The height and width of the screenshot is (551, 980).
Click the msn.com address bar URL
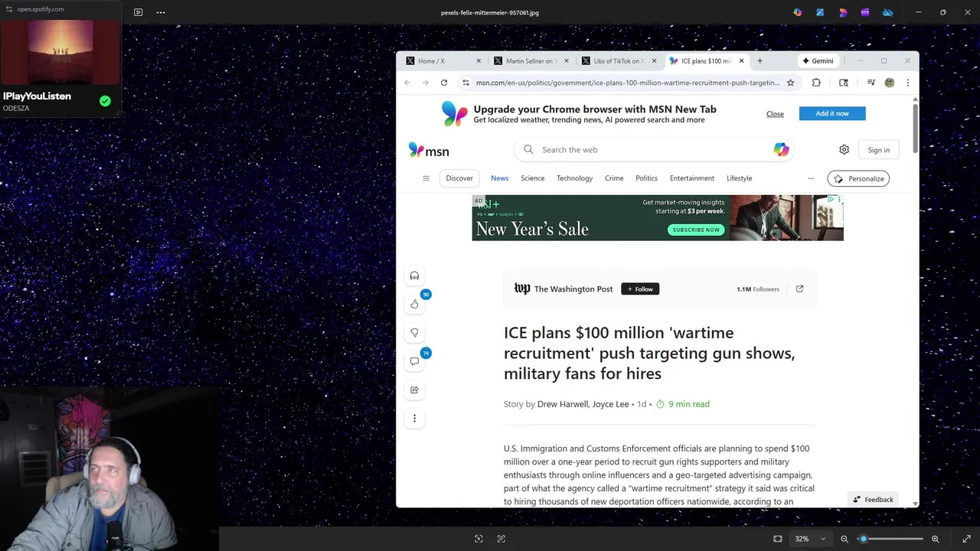[x=628, y=83]
